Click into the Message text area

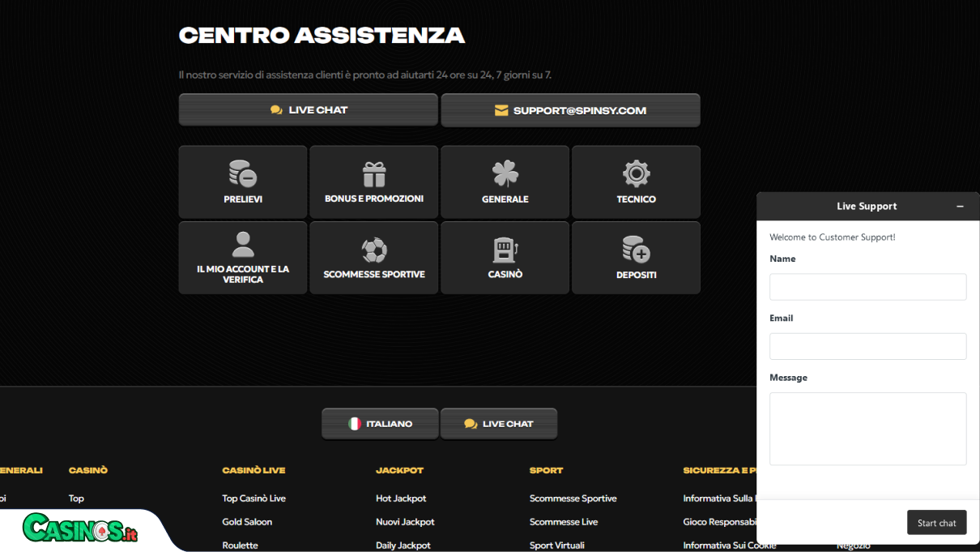867,429
